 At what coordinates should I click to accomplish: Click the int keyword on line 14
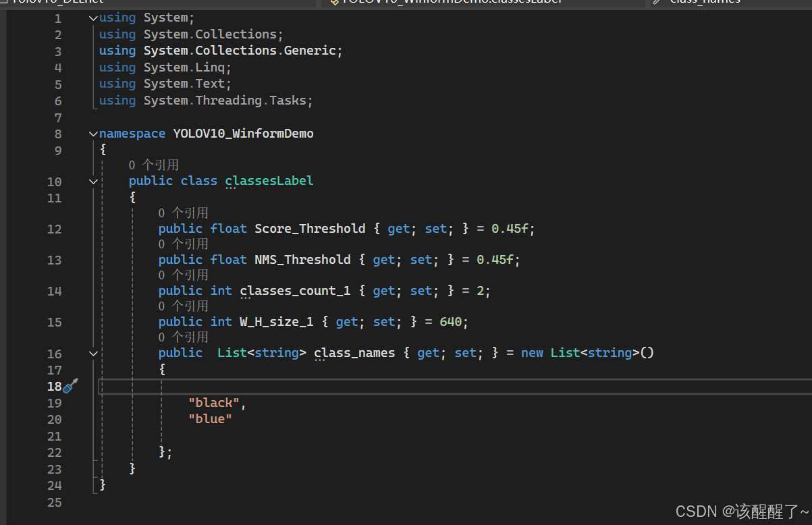[x=221, y=291]
